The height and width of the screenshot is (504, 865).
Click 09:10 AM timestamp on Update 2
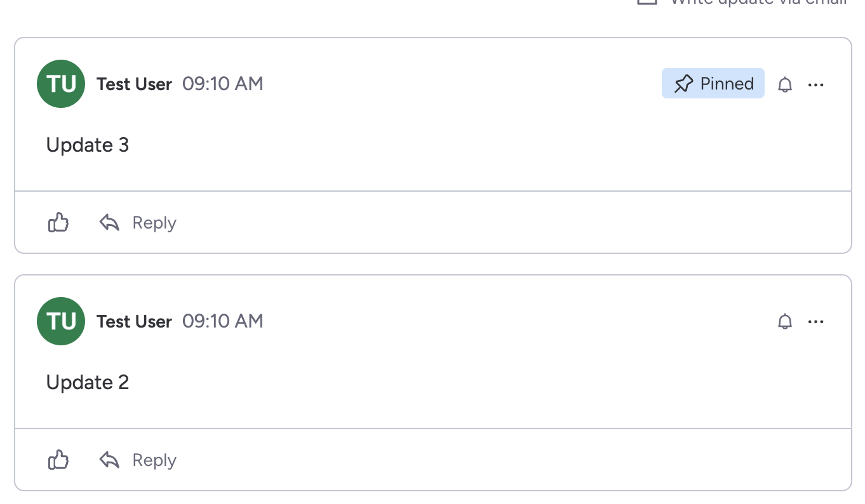pos(223,321)
